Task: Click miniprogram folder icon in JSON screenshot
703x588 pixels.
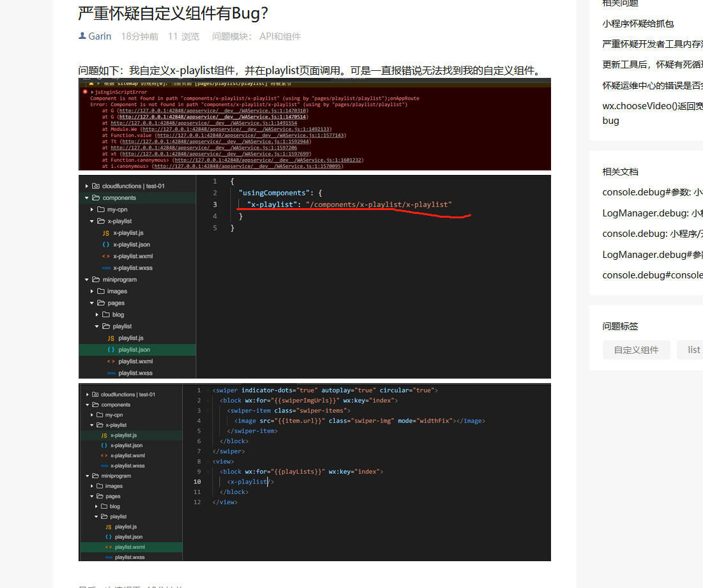Action: [96, 280]
